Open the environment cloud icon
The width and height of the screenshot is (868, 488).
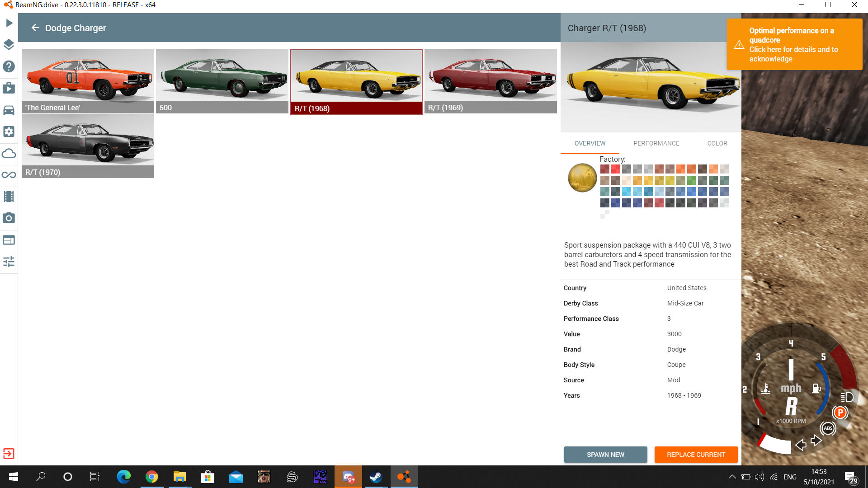pyautogui.click(x=9, y=153)
